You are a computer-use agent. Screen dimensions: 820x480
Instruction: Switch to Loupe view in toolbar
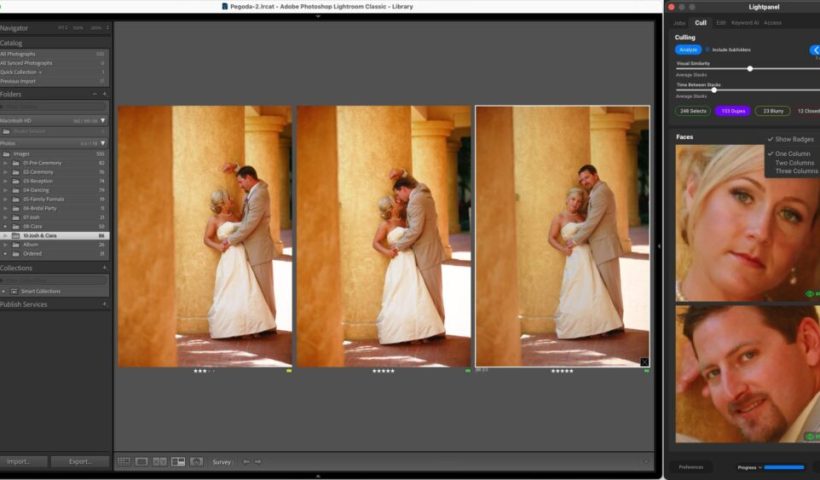pos(142,462)
